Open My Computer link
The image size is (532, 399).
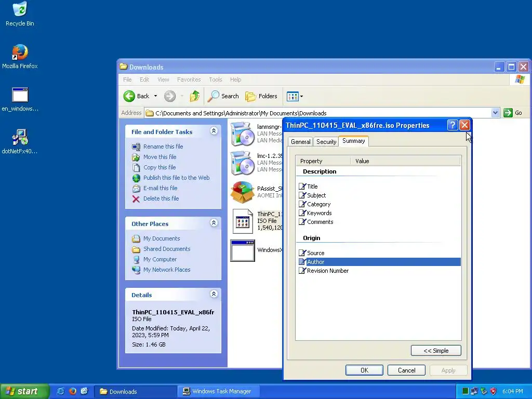[160, 259]
